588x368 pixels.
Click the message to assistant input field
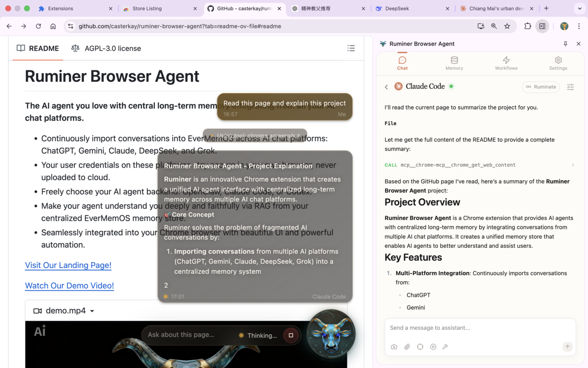[x=480, y=328]
